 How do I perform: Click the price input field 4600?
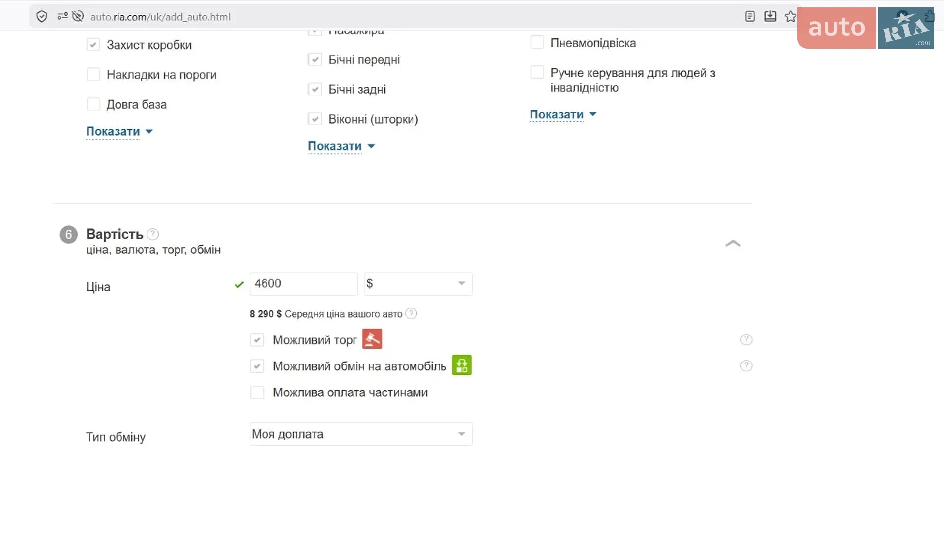click(303, 283)
